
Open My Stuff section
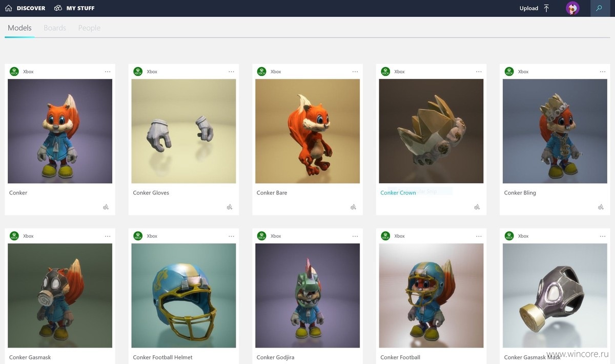tap(74, 8)
